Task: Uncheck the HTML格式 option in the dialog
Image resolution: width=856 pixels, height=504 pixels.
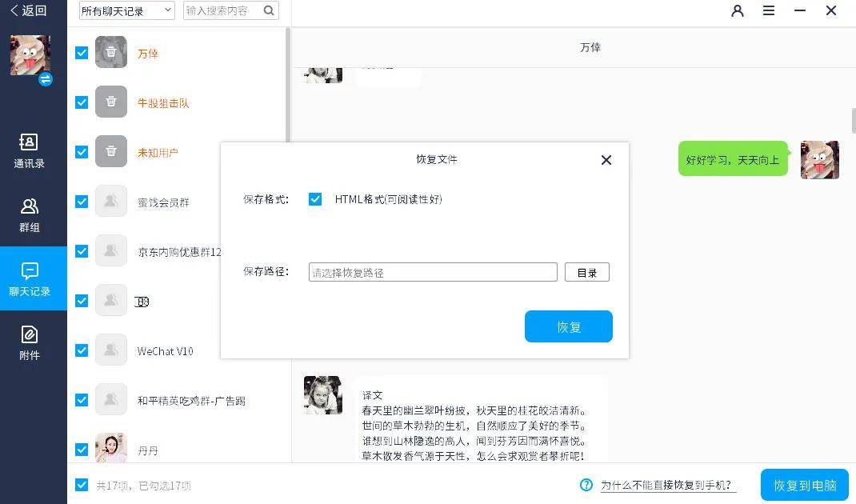Action: [x=315, y=199]
